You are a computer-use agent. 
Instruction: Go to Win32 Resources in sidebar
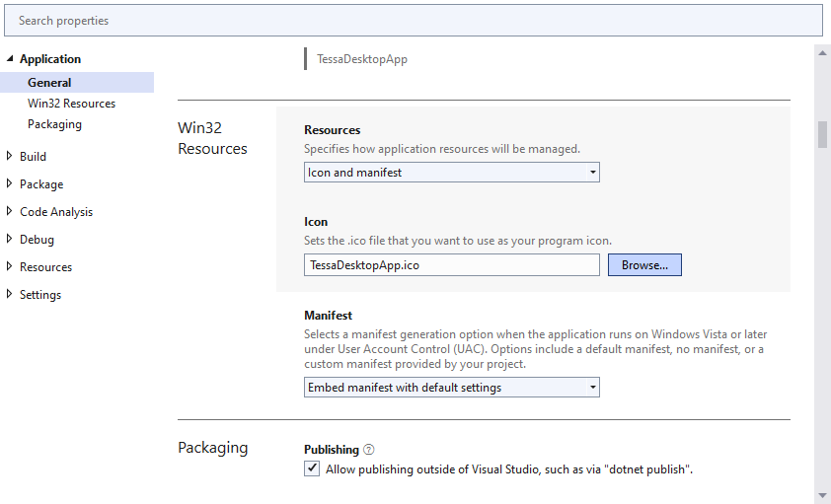(71, 104)
